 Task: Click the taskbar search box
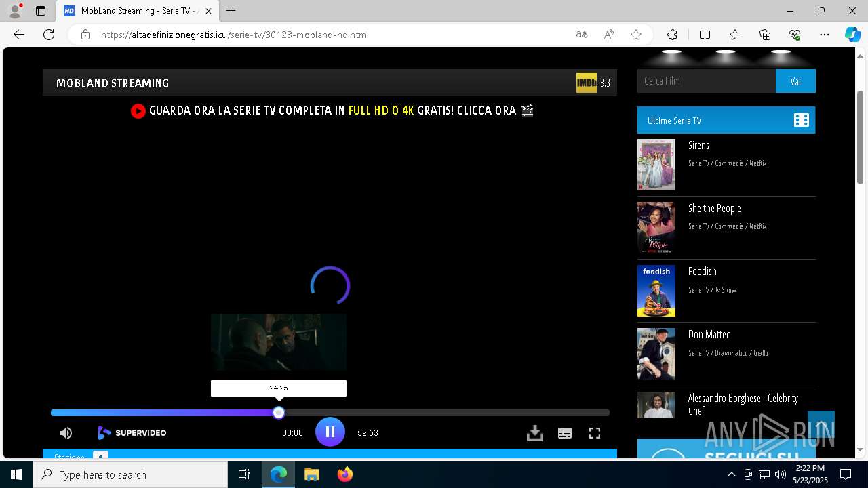[130, 474]
